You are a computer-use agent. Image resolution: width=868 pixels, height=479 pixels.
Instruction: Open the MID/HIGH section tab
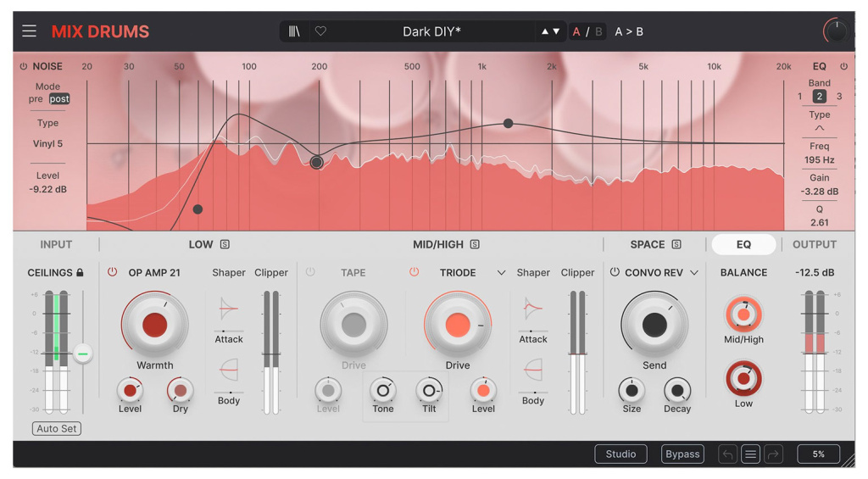pyautogui.click(x=438, y=244)
